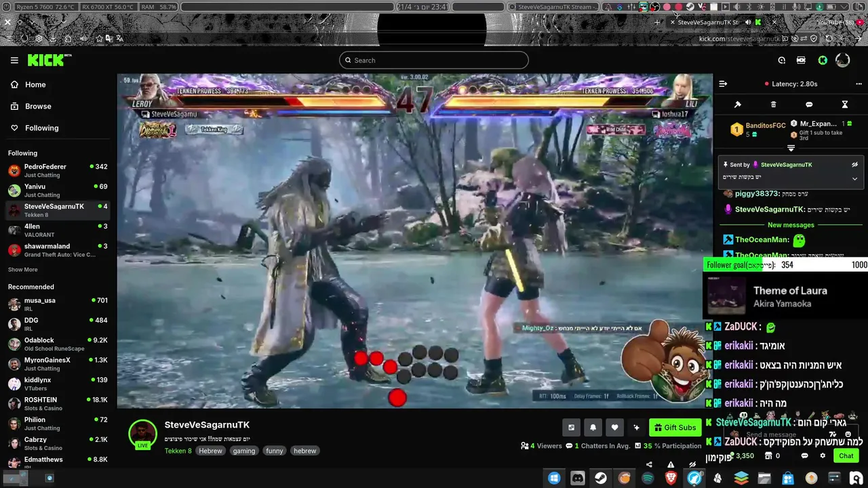
Task: Open emoji picker in chat input
Action: 848,434
